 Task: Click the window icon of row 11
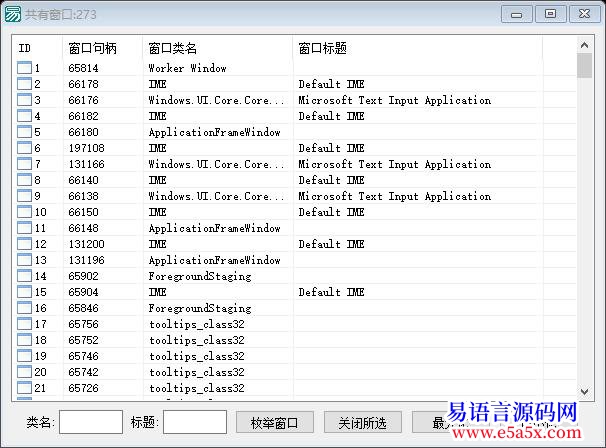pyautogui.click(x=24, y=228)
